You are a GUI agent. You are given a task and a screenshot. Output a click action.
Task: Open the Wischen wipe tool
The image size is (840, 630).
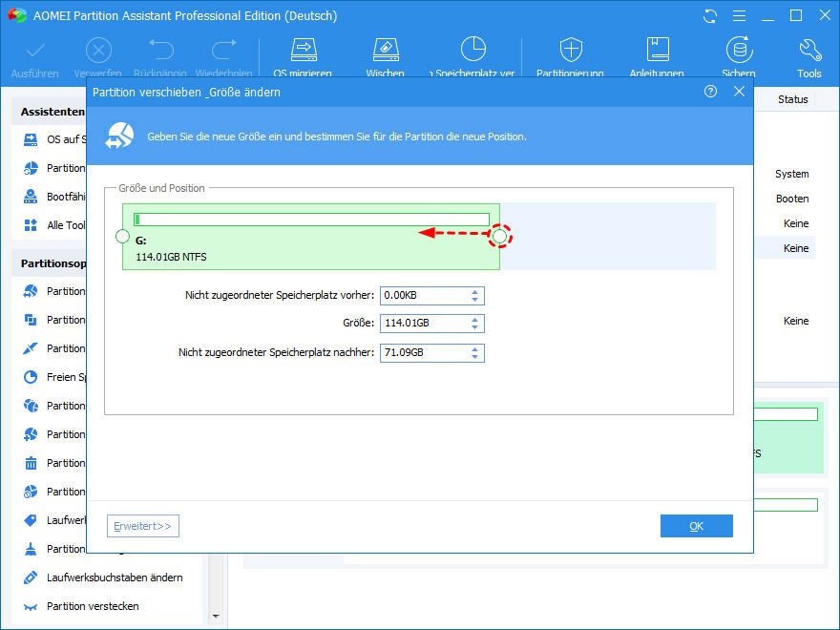pos(386,50)
